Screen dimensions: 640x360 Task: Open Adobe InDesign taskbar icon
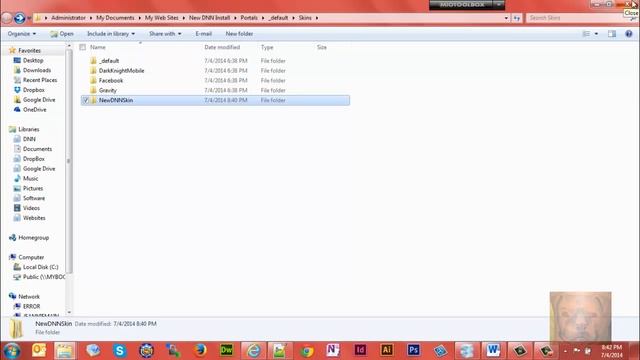coord(360,350)
